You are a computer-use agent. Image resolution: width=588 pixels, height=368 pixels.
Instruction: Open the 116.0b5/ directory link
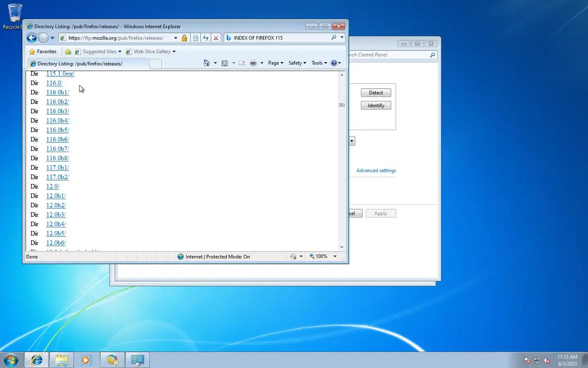[x=58, y=130]
